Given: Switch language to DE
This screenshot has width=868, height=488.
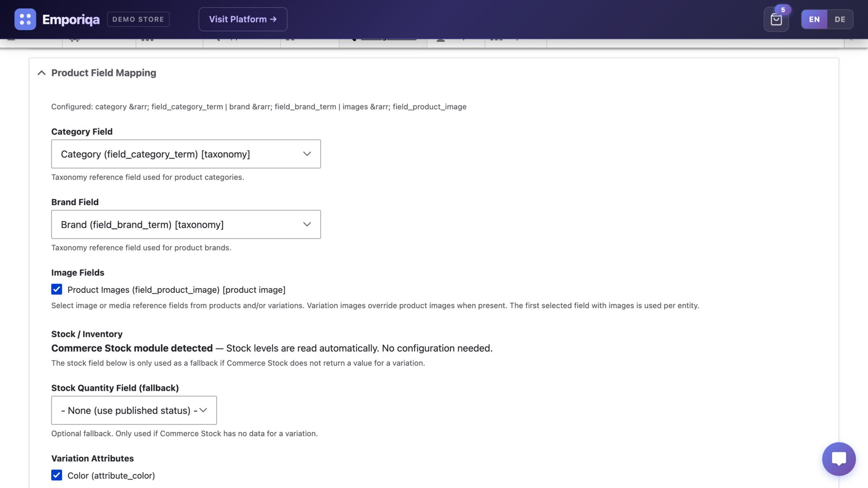Looking at the screenshot, I should click(x=840, y=19).
